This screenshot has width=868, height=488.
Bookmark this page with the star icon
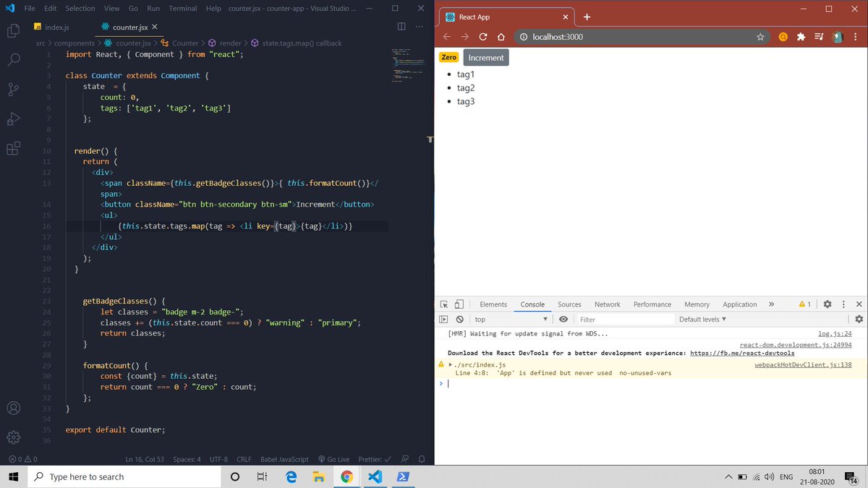(760, 37)
